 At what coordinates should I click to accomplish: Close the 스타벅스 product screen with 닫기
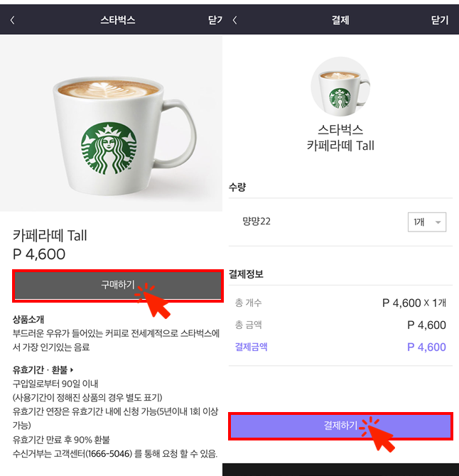click(x=215, y=21)
